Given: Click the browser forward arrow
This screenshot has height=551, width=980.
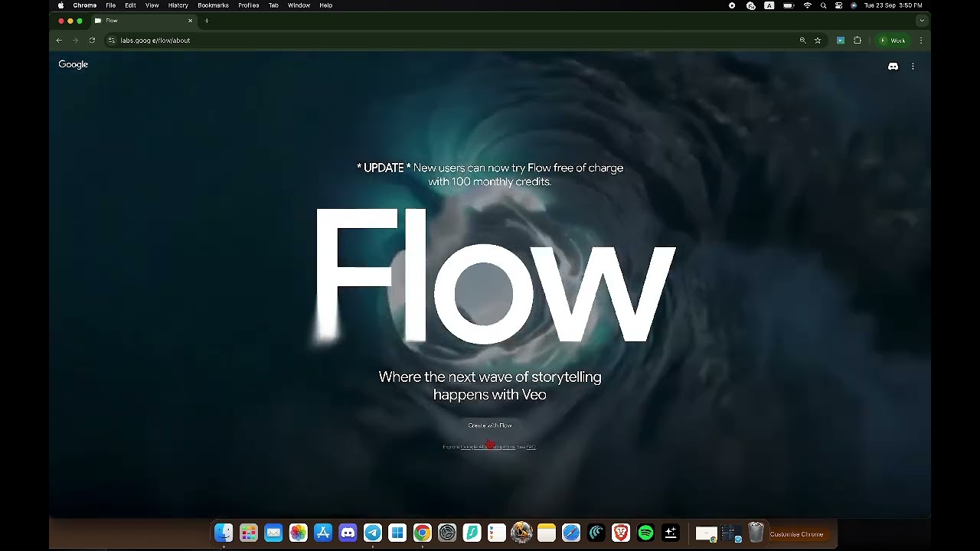Looking at the screenshot, I should coord(75,41).
